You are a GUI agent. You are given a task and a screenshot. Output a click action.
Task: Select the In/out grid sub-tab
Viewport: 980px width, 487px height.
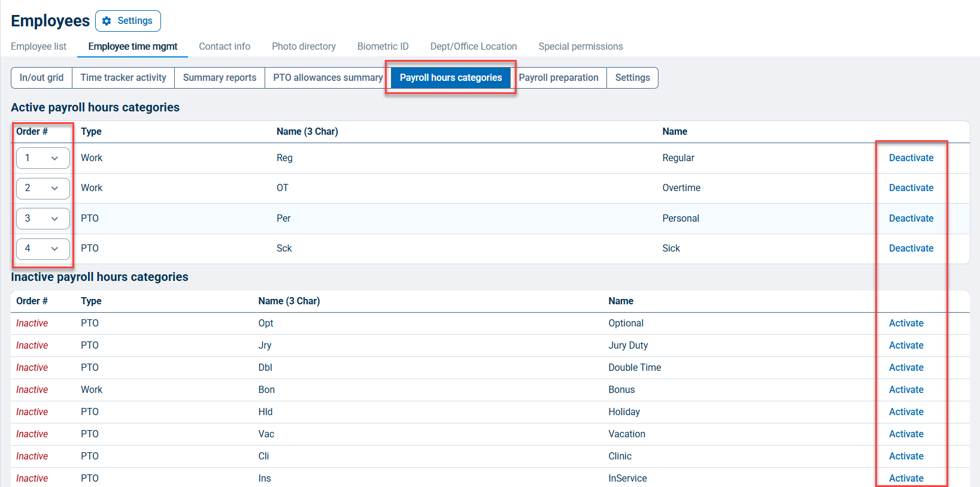(42, 78)
